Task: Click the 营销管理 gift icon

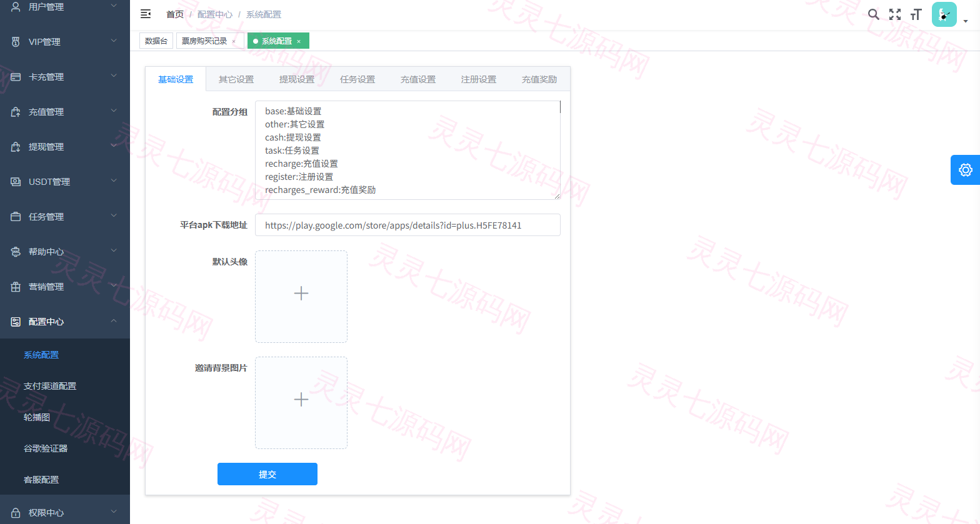Action: [x=16, y=287]
